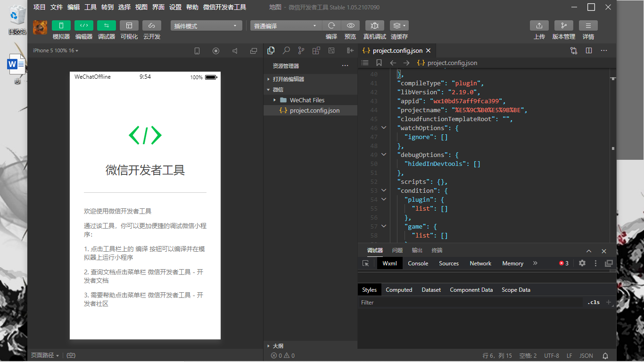
Task: Click the 上传 upload button
Action: (539, 25)
